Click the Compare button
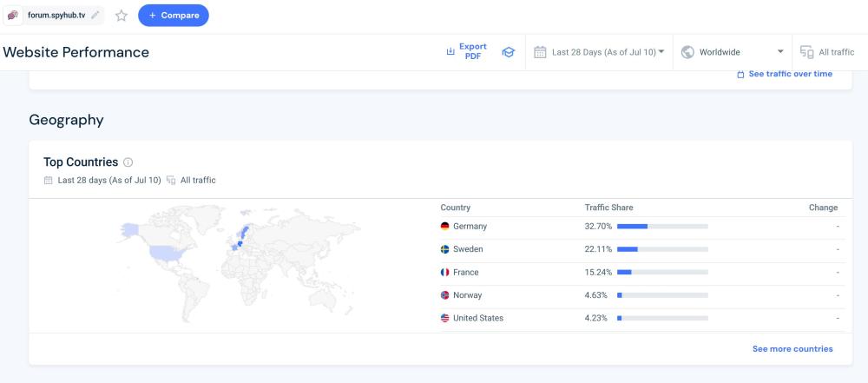 click(x=174, y=16)
